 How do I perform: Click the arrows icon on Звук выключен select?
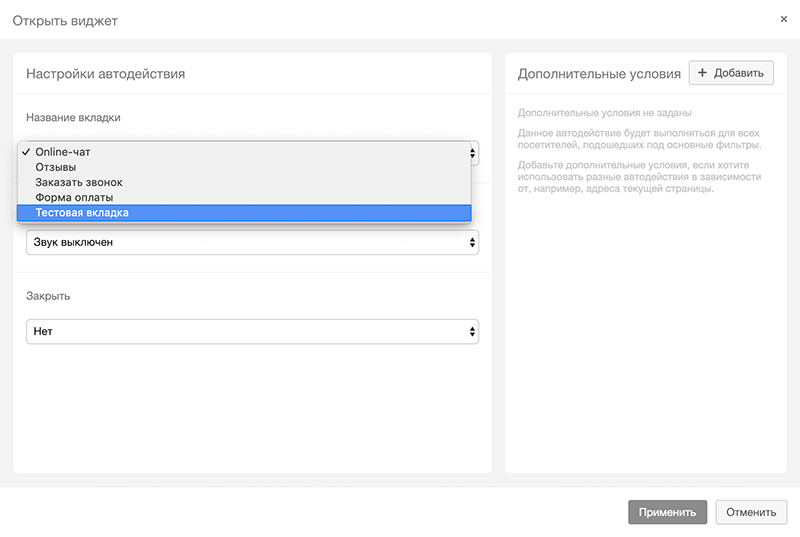click(x=472, y=243)
